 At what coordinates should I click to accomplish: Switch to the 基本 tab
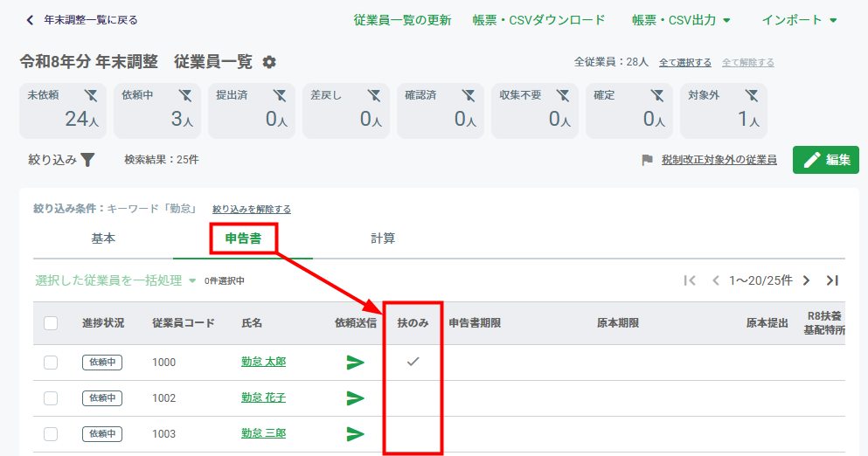103,238
